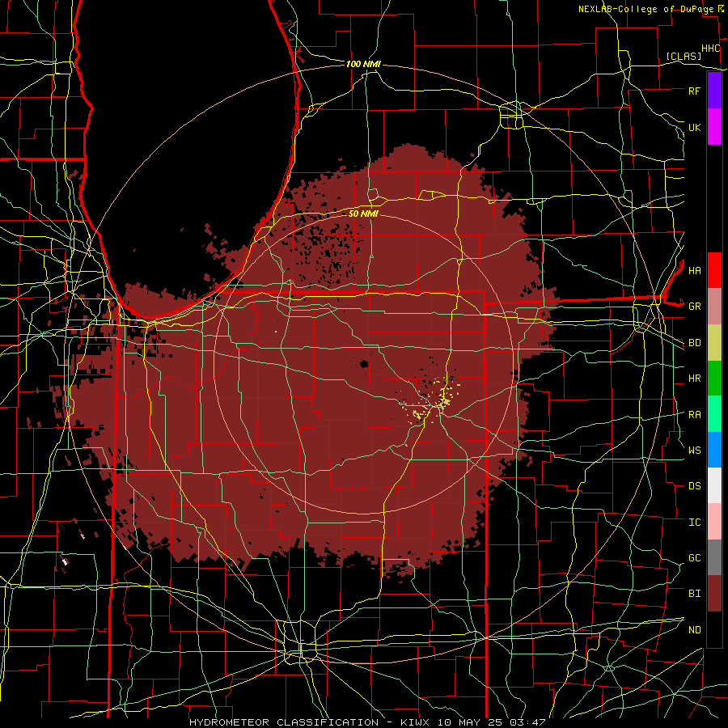
Task: Click the HHC product code label
Action: coord(710,49)
